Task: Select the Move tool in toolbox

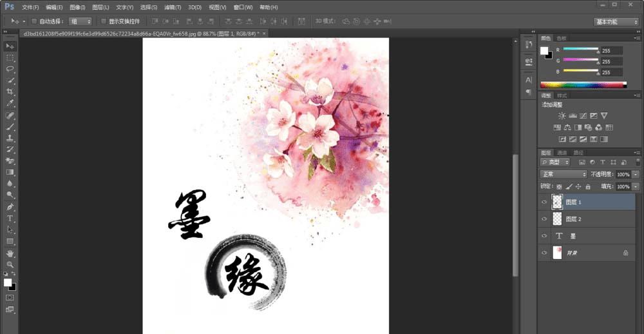Action: [x=10, y=46]
